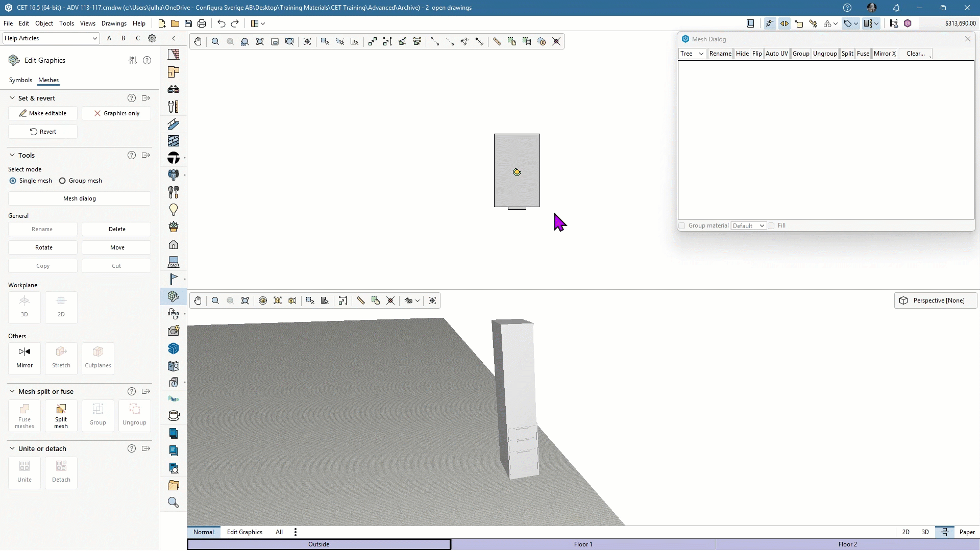Image resolution: width=980 pixels, height=551 pixels.
Task: Open the Drawings menu
Action: pyautogui.click(x=114, y=23)
